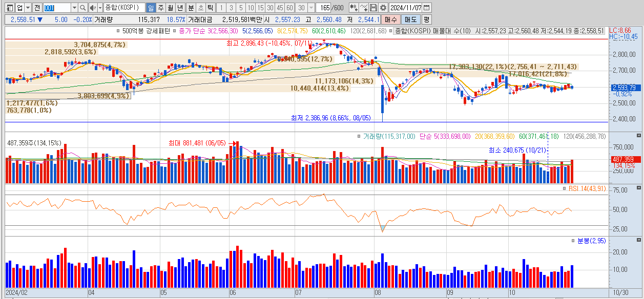The image size is (644, 299).
Task: Click the 평 button
Action: pos(426,19)
